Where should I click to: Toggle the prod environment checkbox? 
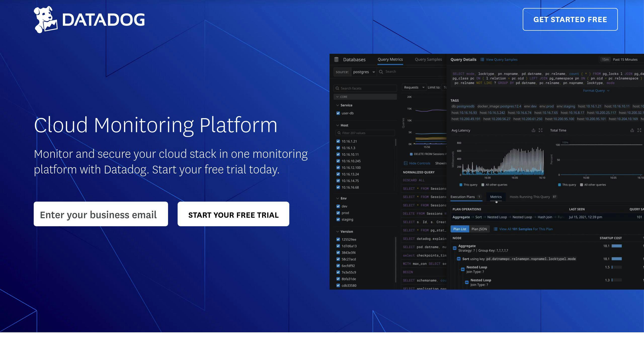click(x=338, y=213)
